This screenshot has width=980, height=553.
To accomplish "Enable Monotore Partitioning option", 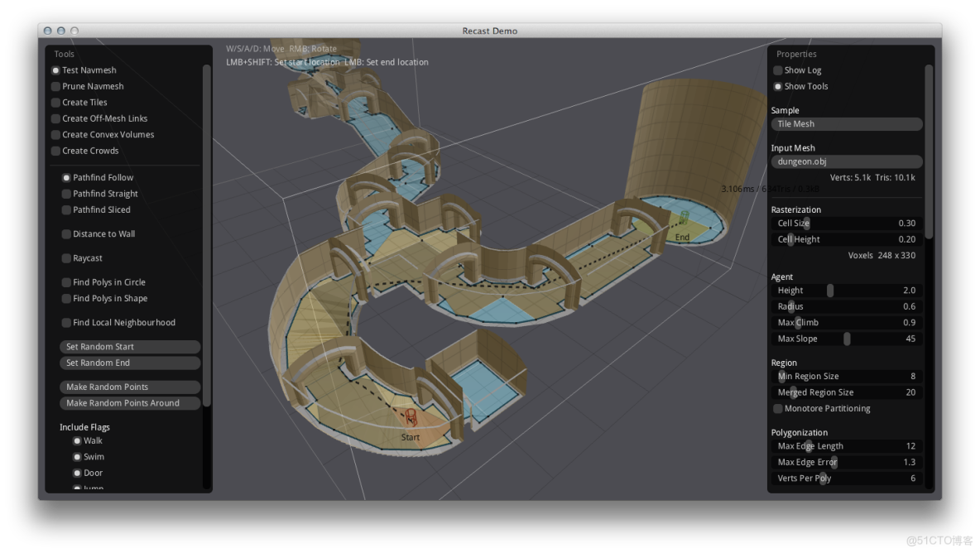I will [778, 408].
